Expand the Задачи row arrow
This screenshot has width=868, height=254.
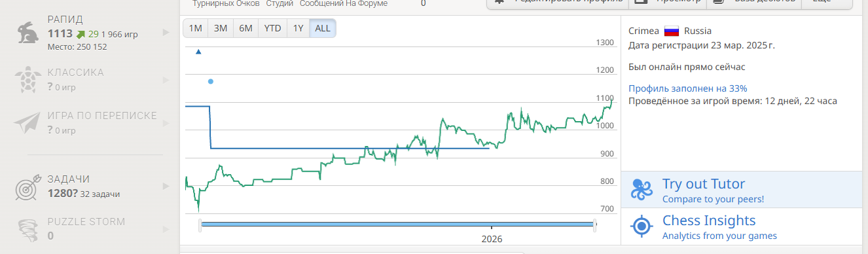point(166,187)
